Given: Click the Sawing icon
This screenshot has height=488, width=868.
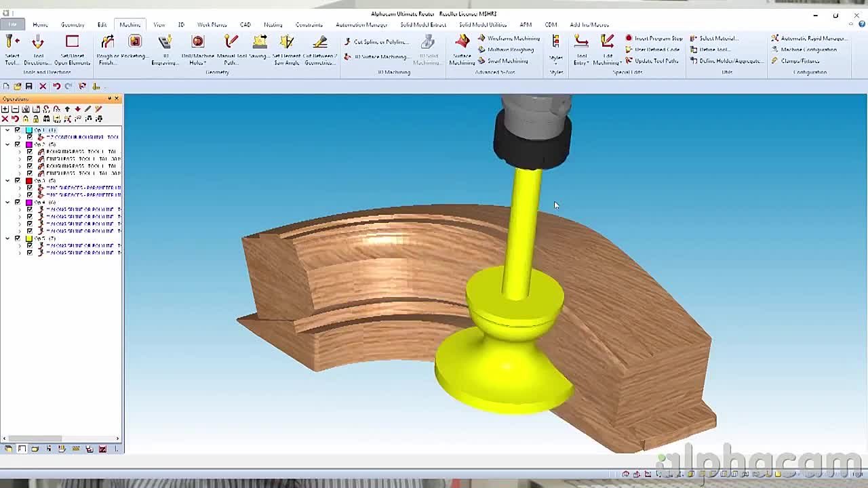Looking at the screenshot, I should click(x=260, y=42).
